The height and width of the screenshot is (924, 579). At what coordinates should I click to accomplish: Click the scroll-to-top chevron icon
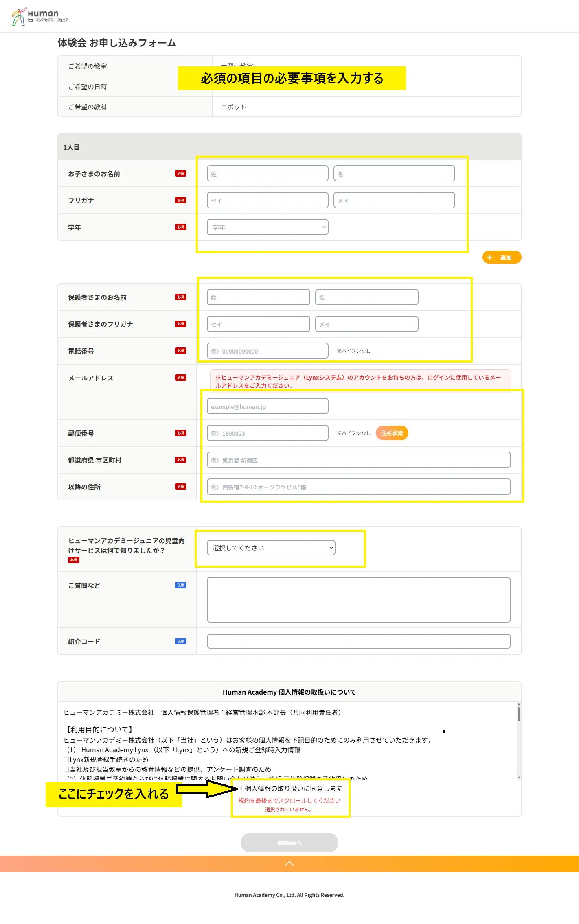[x=289, y=863]
